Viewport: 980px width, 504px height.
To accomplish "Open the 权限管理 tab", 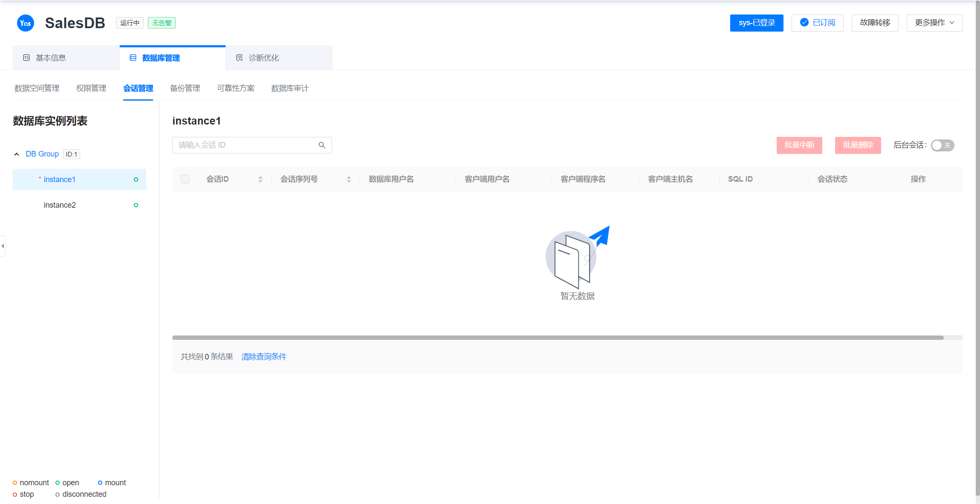I will (91, 88).
